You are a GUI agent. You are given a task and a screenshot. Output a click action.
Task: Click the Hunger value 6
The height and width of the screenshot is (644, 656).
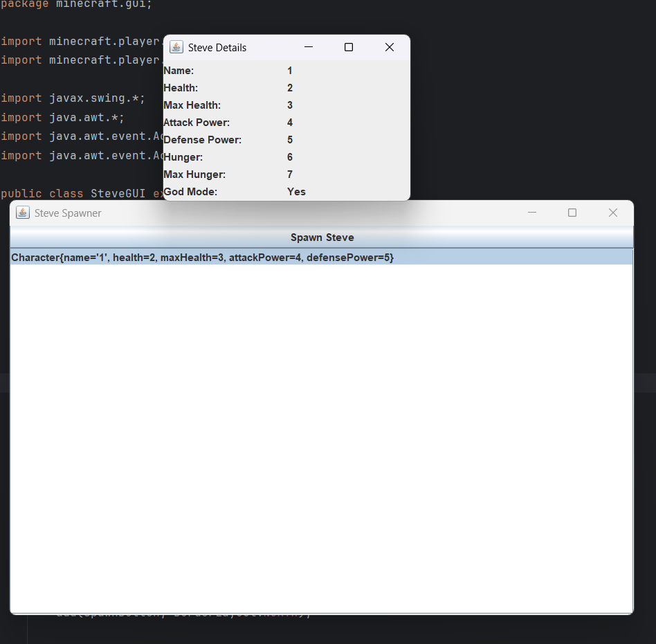290,157
